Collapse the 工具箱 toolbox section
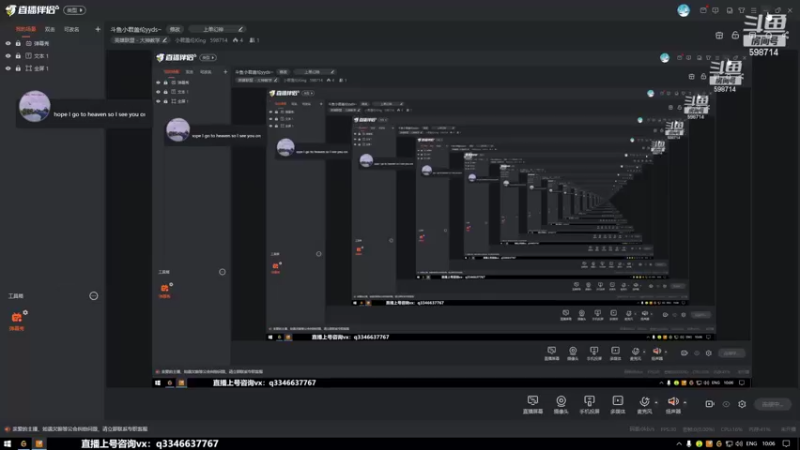 93,296
